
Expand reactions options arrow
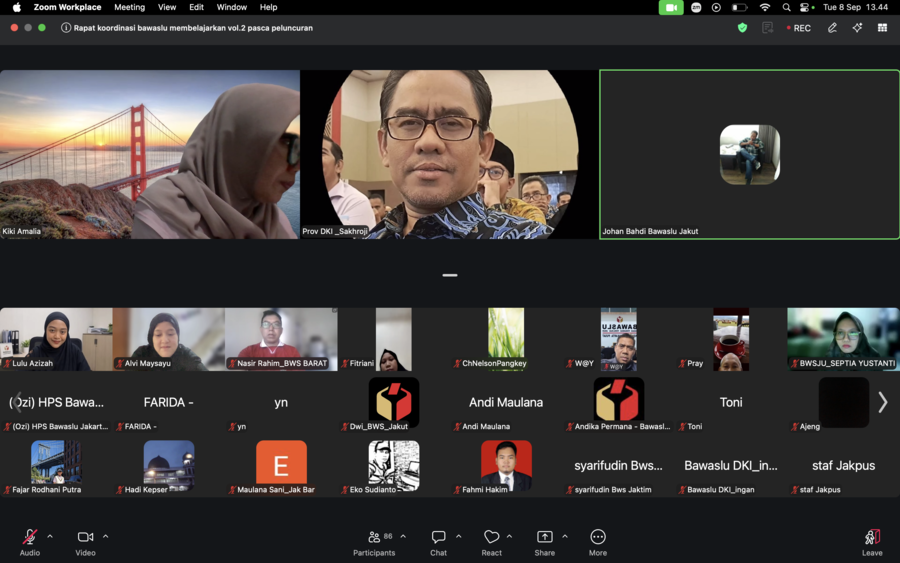coord(509,537)
